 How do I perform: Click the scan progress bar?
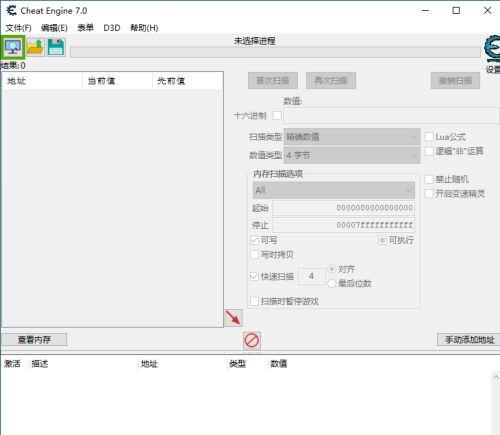pyautogui.click(x=275, y=52)
